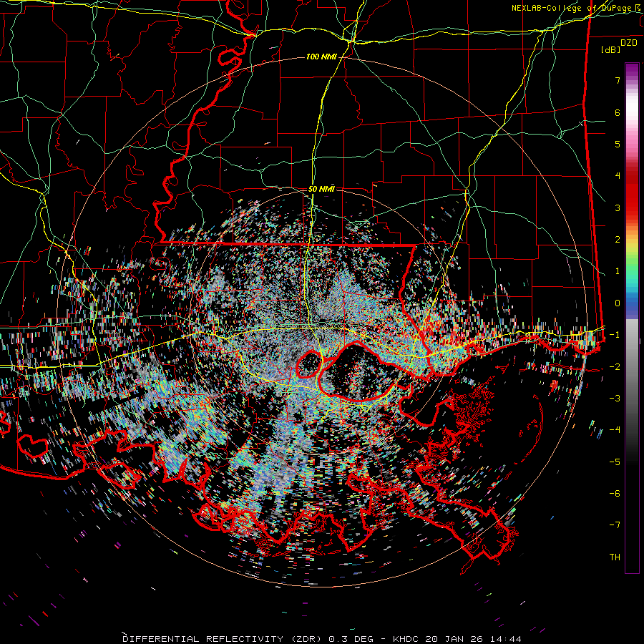The height and width of the screenshot is (644, 644).
Task: Click the 50 NMI range ring label
Action: (321, 190)
